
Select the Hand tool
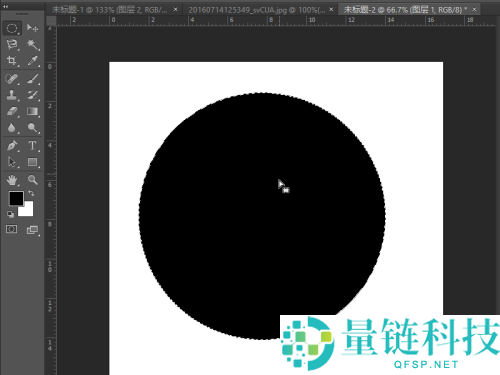(x=12, y=180)
